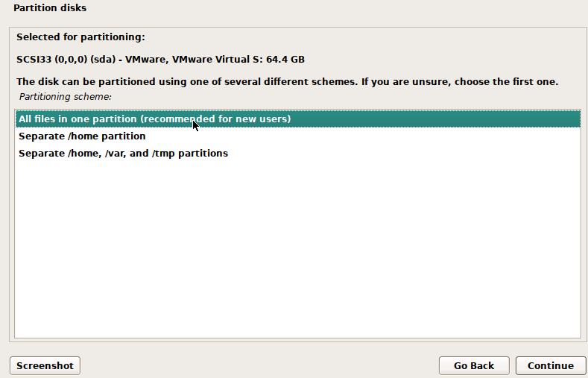Click the Continue button
Image resolution: width=588 pixels, height=378 pixels.
550,365
